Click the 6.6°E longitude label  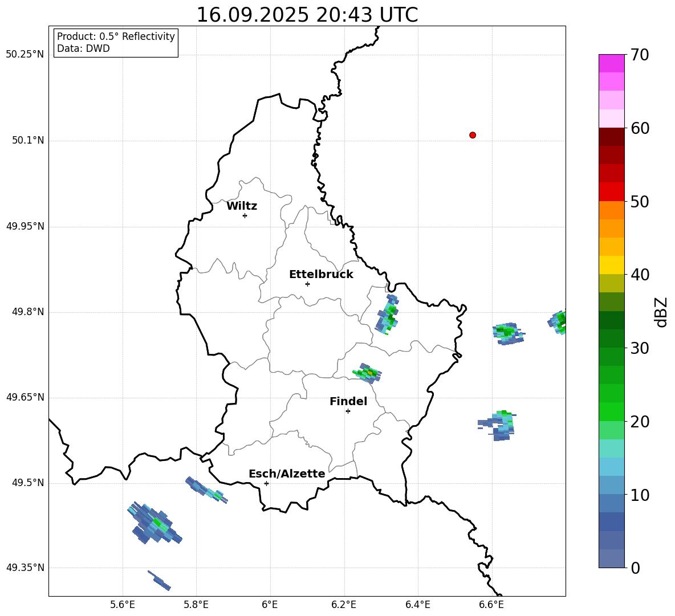pos(491,605)
